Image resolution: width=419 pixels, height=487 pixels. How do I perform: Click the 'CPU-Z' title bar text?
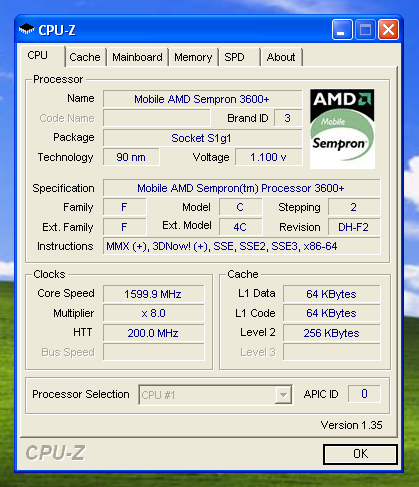point(57,30)
